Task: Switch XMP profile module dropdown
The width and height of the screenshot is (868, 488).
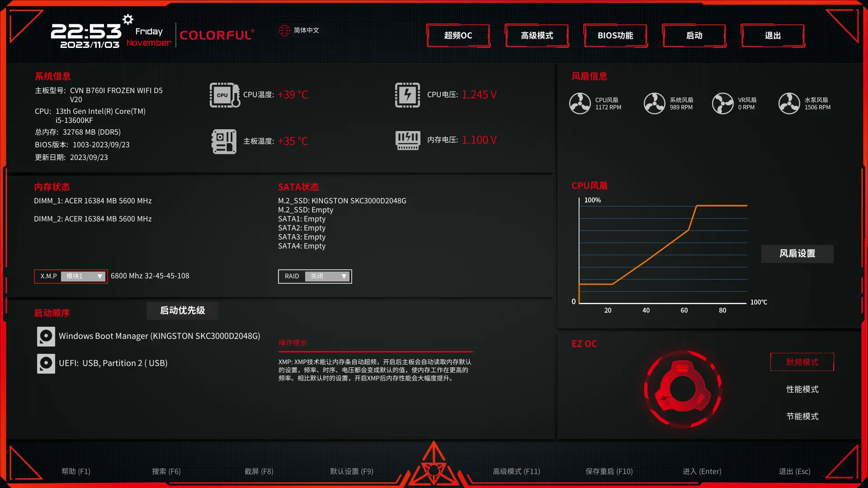Action: 84,275
